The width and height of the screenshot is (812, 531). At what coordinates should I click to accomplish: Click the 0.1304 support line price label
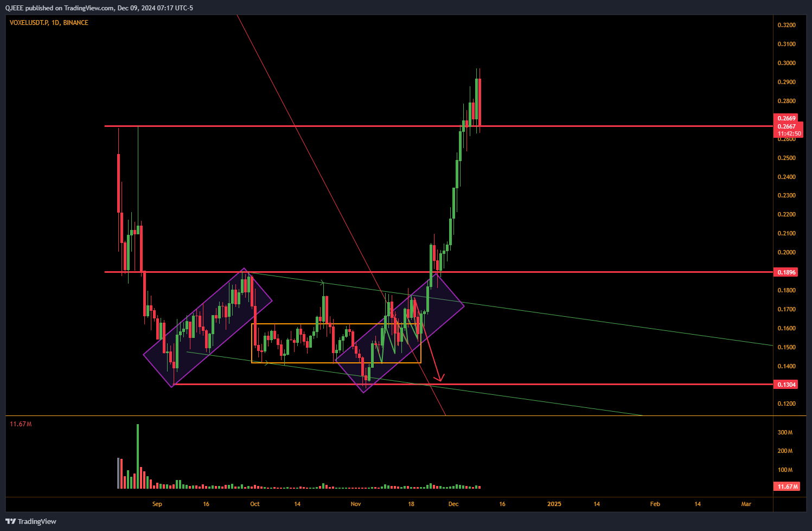tap(787, 385)
